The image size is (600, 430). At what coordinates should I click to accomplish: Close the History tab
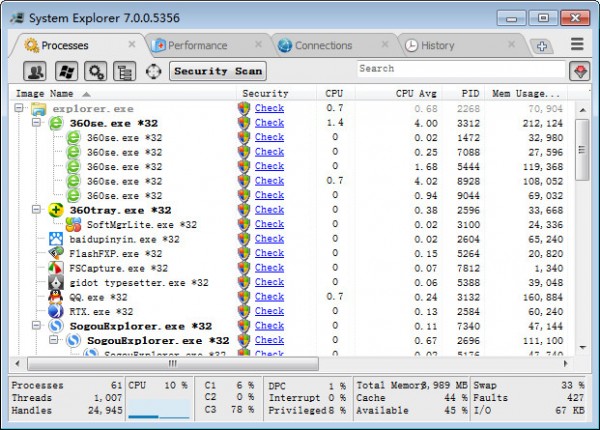coord(511,44)
